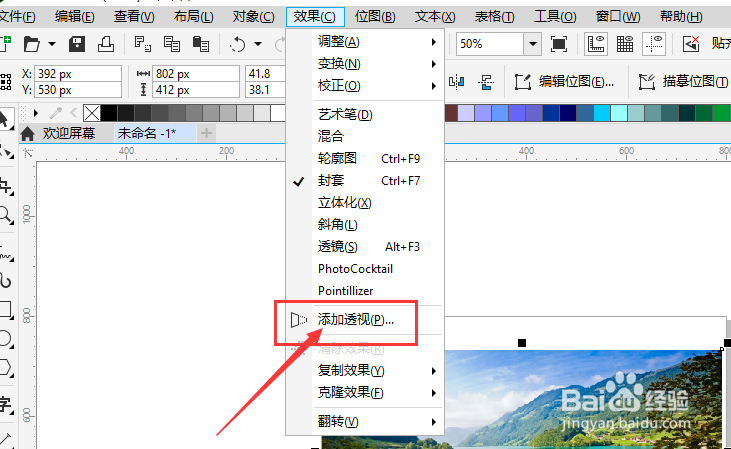
Task: Click the X position input field
Action: click(x=78, y=74)
